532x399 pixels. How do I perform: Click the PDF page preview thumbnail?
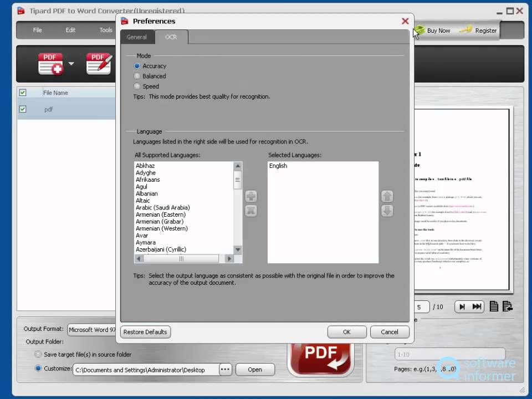click(462, 200)
